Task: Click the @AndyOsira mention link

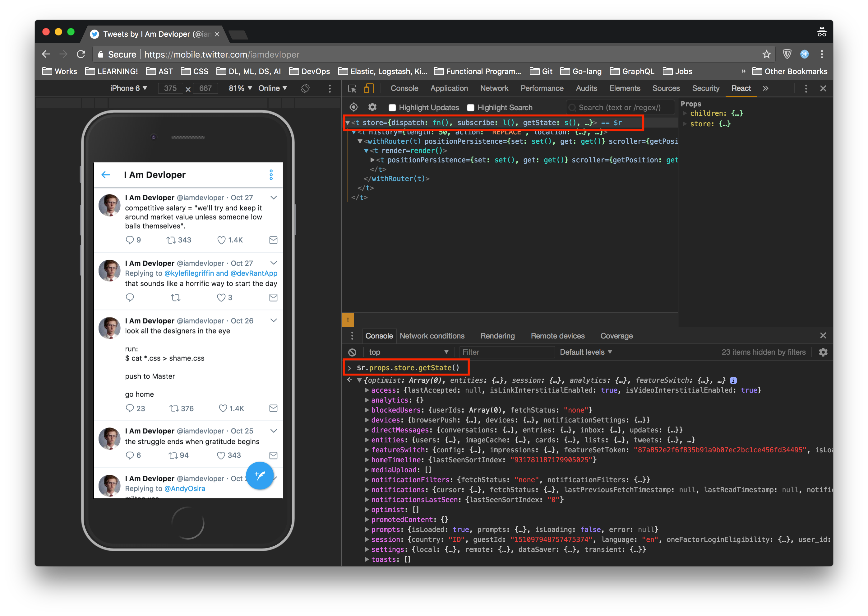Action: point(185,488)
